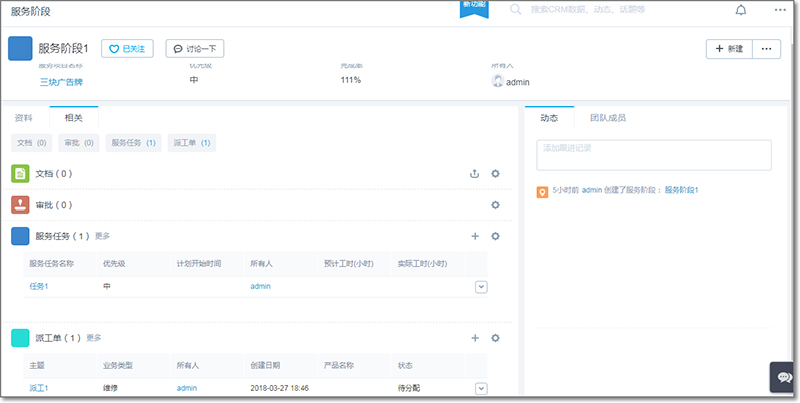This screenshot has width=800, height=403.
Task: Add a new 派工单 with plus icon
Action: click(x=475, y=338)
